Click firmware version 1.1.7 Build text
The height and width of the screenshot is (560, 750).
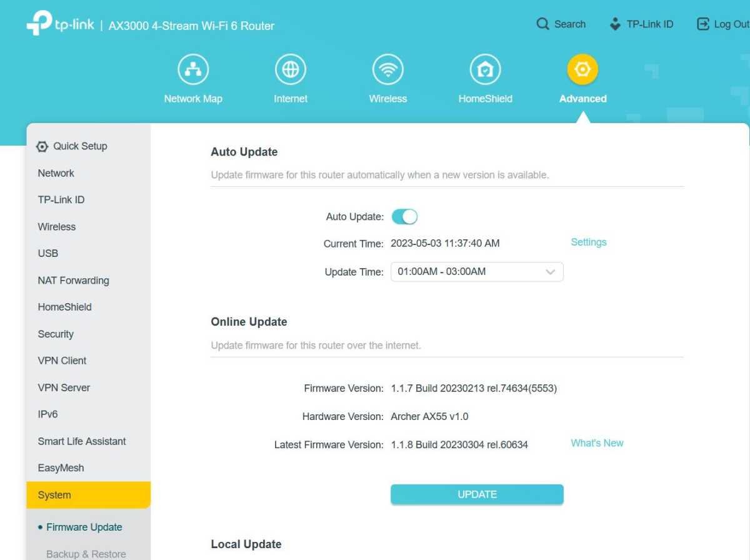pyautogui.click(x=474, y=389)
